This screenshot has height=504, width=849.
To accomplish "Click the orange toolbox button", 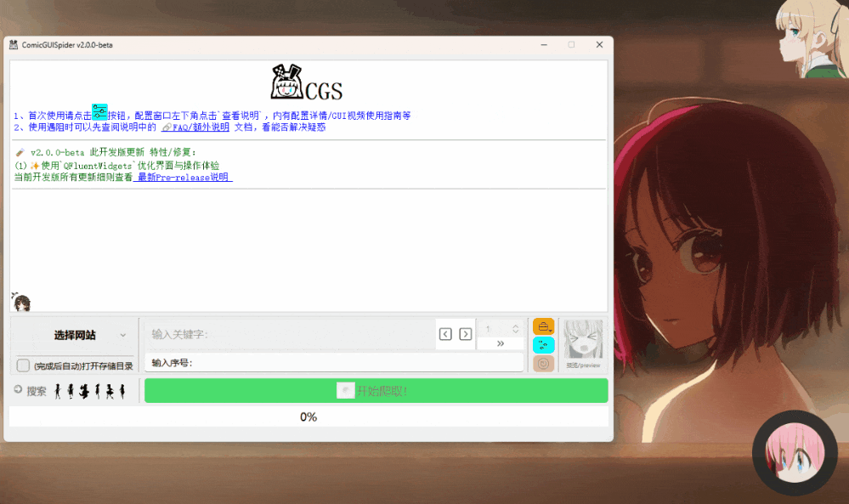I will [543, 326].
